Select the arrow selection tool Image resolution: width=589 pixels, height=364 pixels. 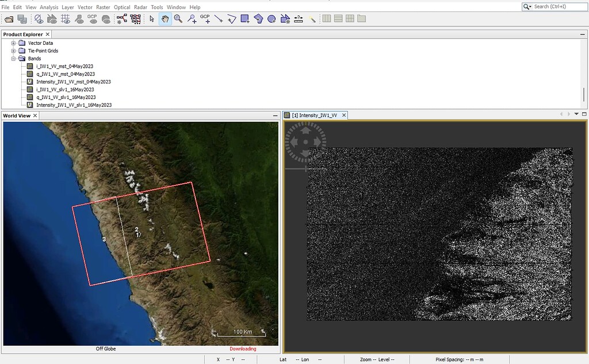(151, 18)
